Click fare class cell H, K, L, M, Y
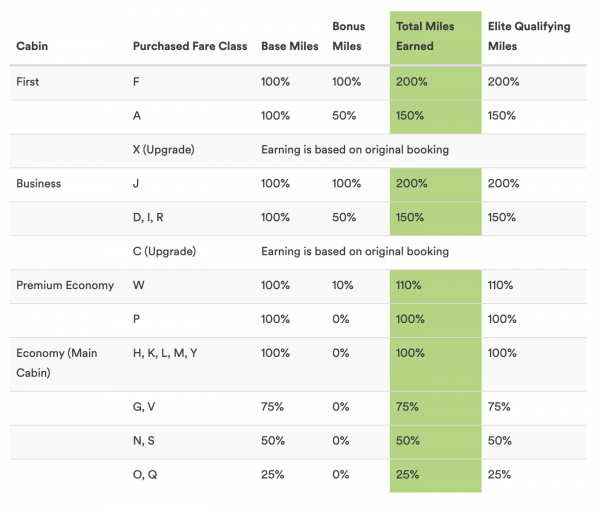The width and height of the screenshot is (600, 512). [165, 353]
